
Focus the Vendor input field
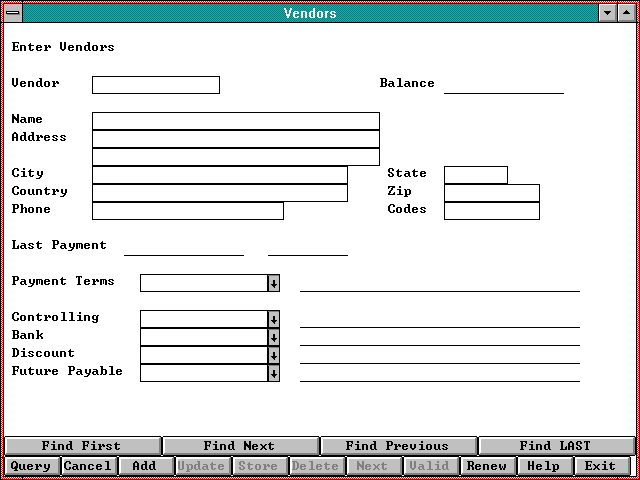[x=155, y=85]
